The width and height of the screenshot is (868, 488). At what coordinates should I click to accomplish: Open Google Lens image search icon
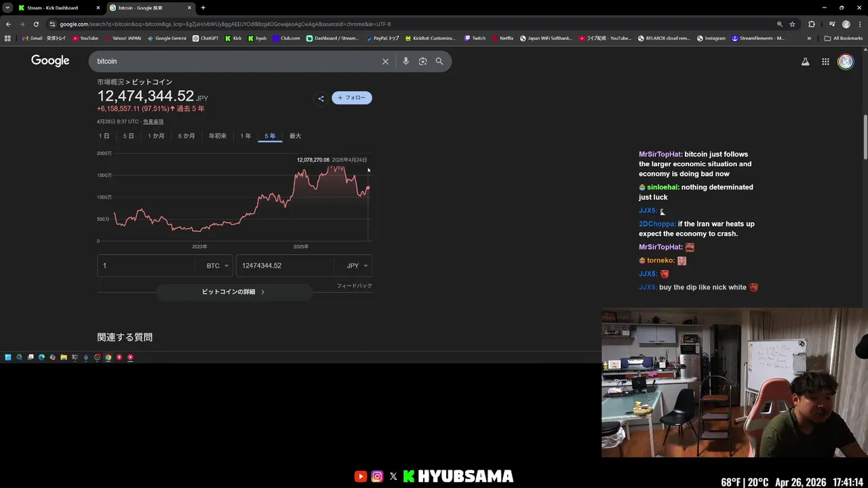(422, 61)
